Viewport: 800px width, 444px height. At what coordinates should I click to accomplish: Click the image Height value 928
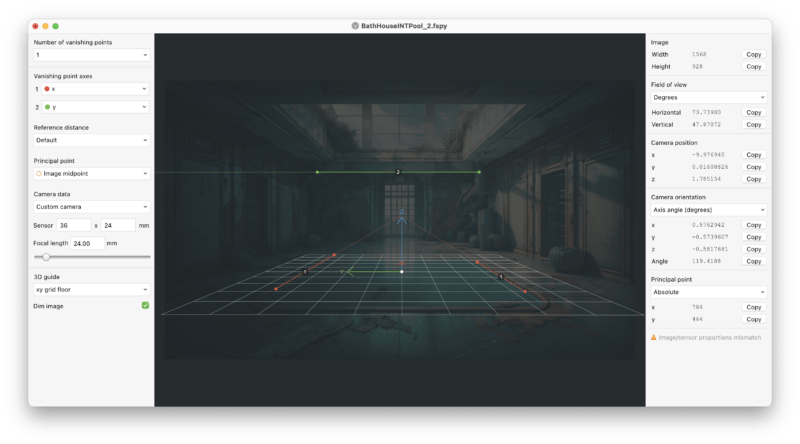pos(697,66)
